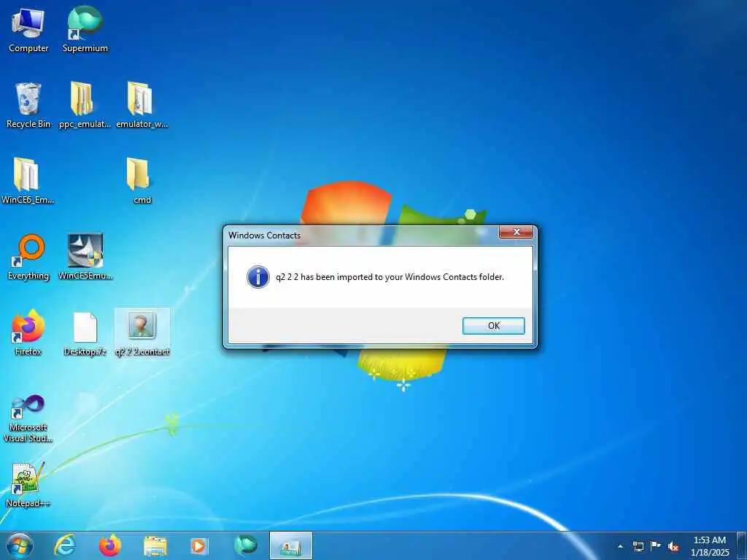Select the Notepad++ desktop shortcut
The width and height of the screenshot is (747, 560).
[28, 485]
